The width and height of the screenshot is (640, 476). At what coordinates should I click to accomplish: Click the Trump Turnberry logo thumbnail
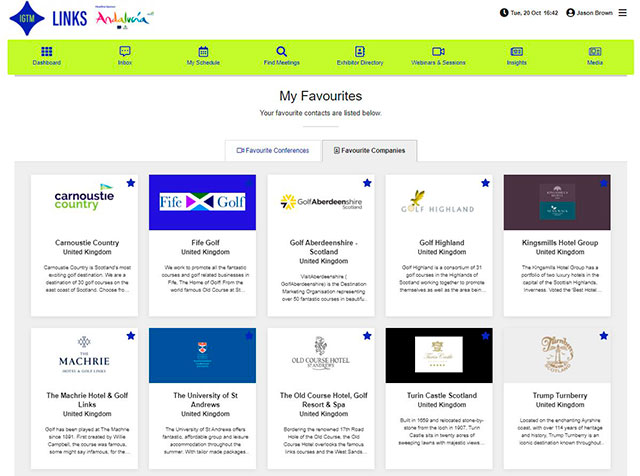click(x=557, y=355)
